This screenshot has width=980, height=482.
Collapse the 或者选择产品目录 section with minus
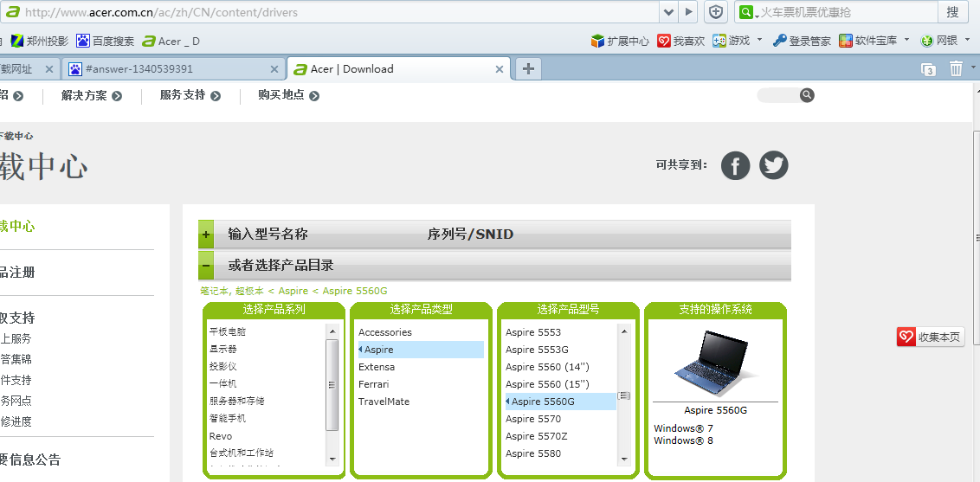[206, 266]
